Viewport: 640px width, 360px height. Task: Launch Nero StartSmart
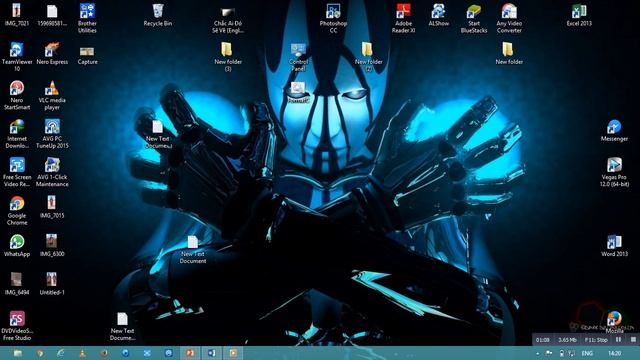pos(17,95)
